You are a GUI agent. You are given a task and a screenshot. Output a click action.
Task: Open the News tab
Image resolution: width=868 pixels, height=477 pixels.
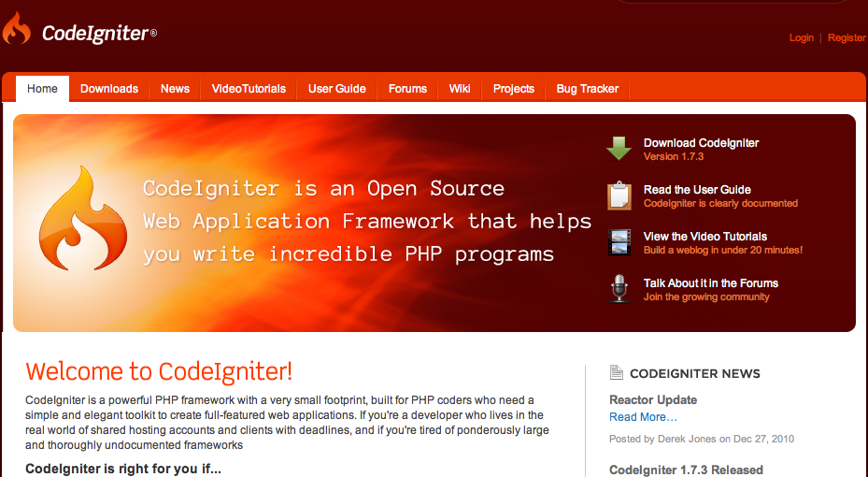(175, 89)
